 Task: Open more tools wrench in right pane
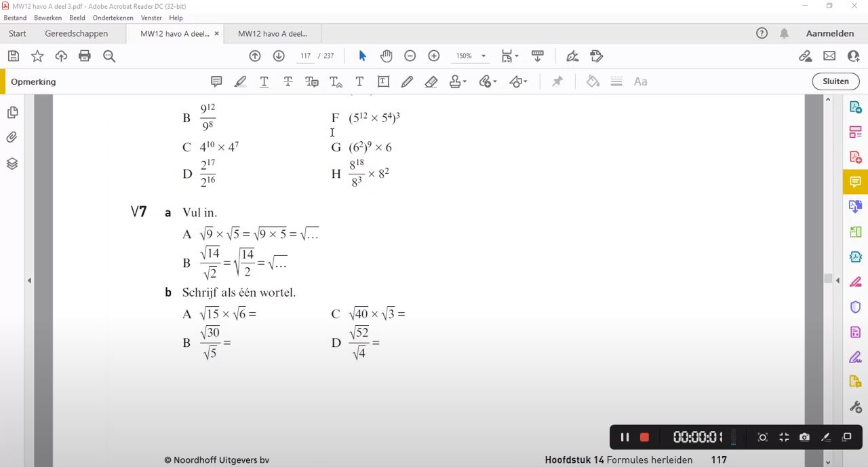[x=856, y=407]
